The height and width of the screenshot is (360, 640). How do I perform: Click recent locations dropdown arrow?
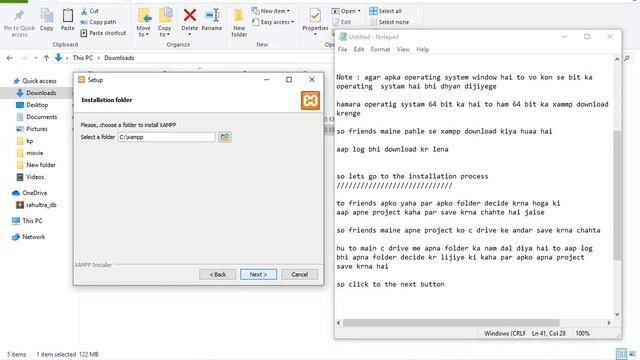click(36, 58)
